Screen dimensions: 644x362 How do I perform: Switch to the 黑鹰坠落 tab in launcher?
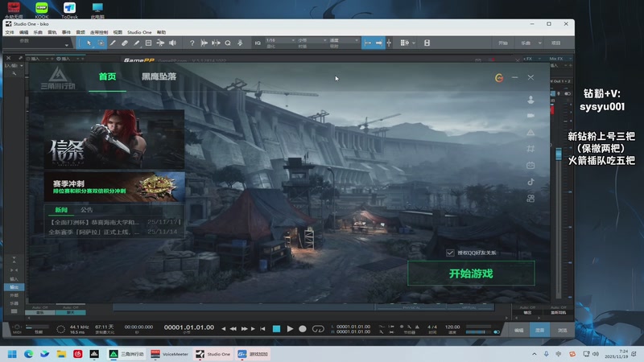click(x=159, y=76)
